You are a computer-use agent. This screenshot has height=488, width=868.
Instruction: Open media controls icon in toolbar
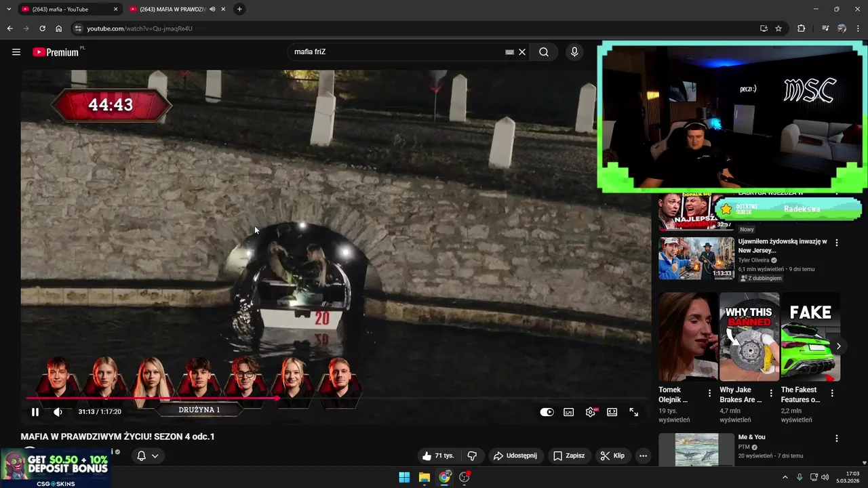tap(825, 28)
